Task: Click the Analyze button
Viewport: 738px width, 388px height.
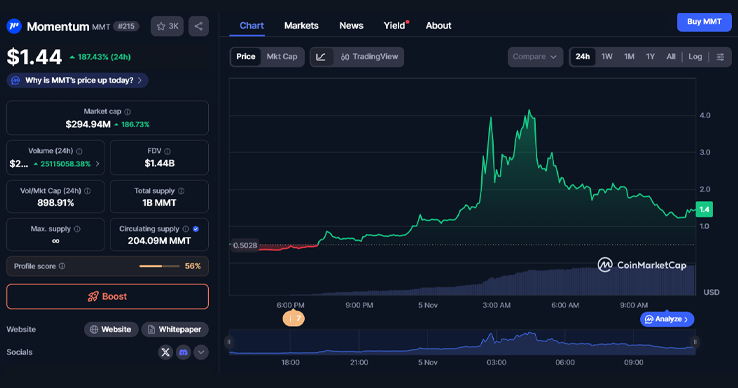Action: [667, 319]
